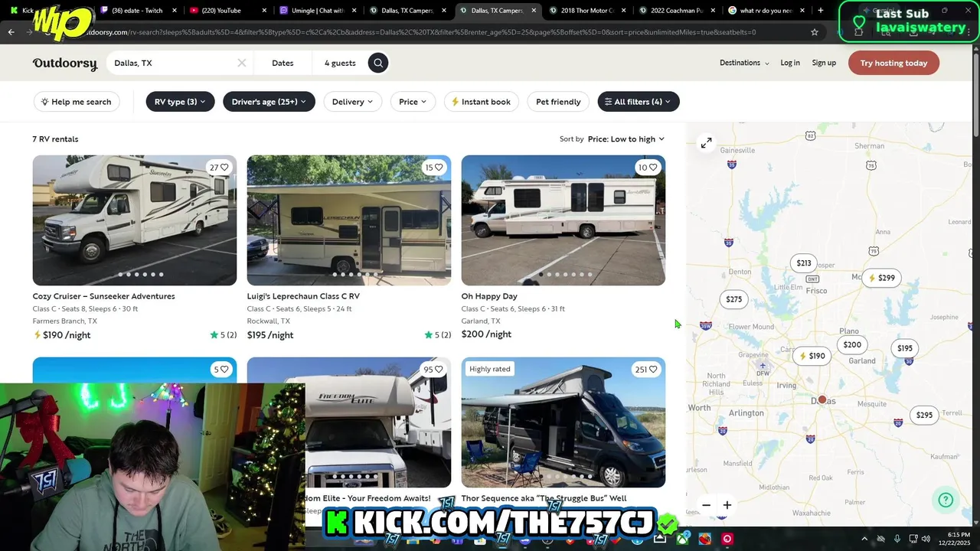
Task: Select the $195 map price marker
Action: click(x=905, y=348)
